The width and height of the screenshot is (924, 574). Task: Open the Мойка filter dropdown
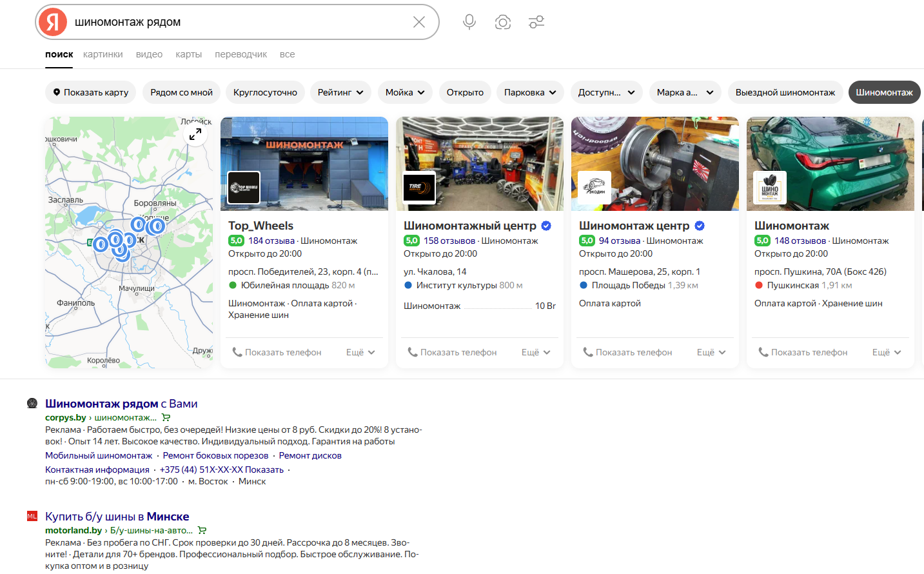405,92
